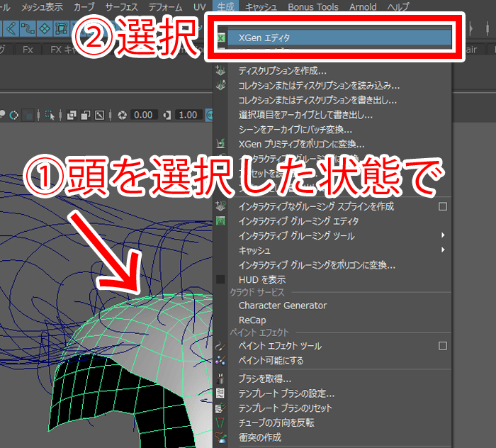Click the XGen primitives convert icon

(220, 144)
